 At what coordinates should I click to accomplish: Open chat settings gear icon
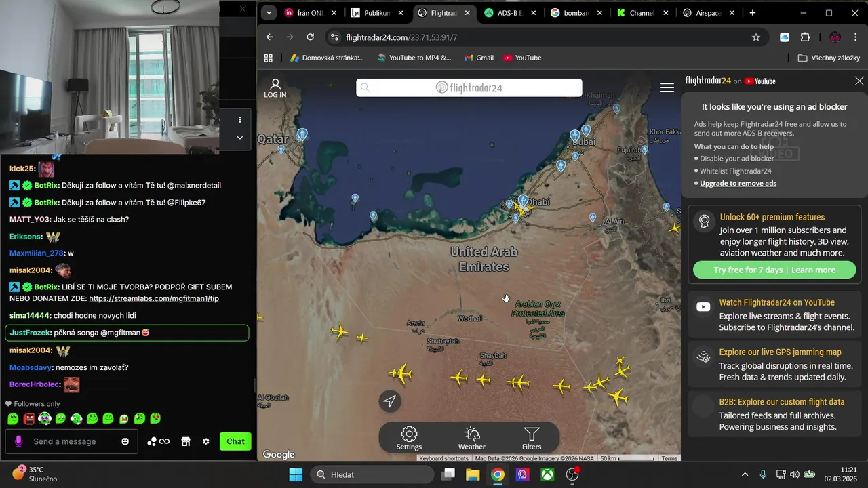(206, 441)
